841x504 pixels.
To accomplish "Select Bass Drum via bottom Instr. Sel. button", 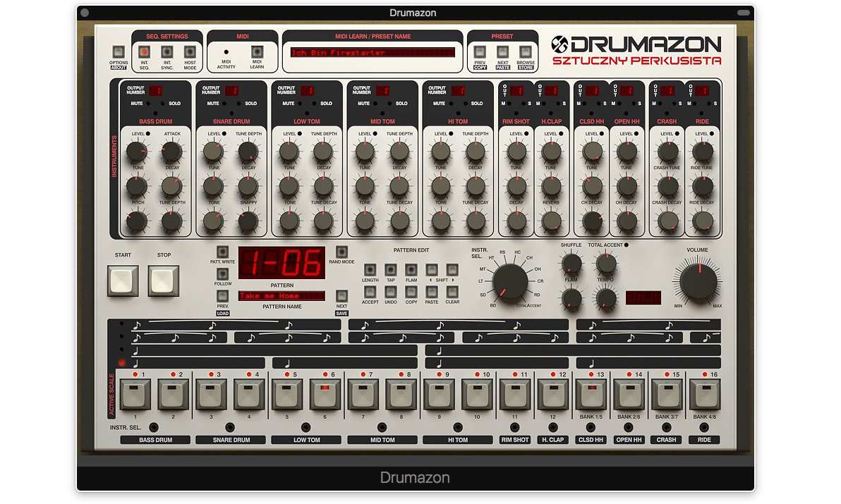I will coord(154,427).
